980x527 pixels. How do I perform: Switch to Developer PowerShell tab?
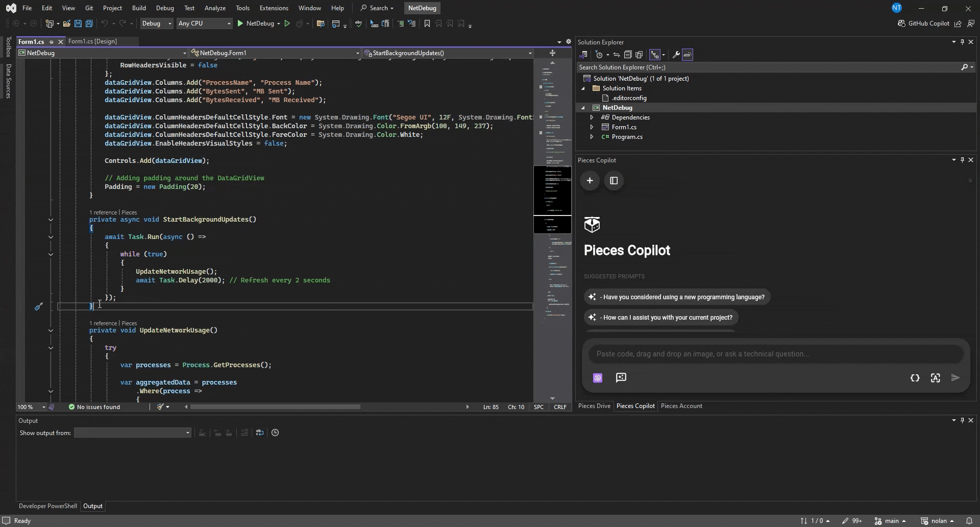(x=48, y=506)
